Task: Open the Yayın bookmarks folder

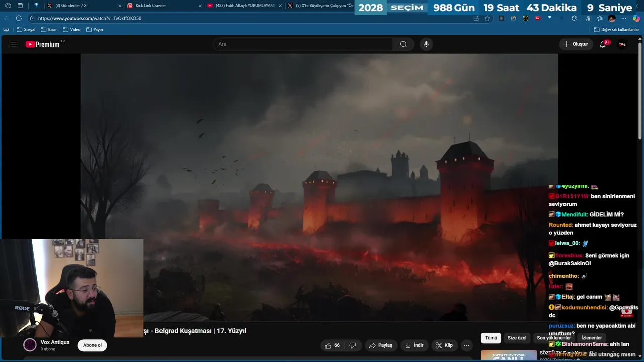Action: click(x=95, y=30)
